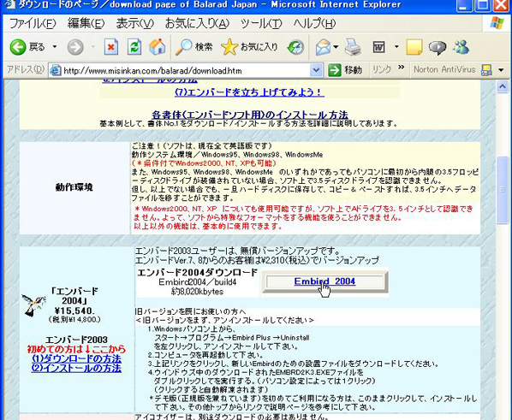This screenshot has width=512, height=420.
Task: Expand the Mail button dropdown arrow
Action: [x=336, y=47]
